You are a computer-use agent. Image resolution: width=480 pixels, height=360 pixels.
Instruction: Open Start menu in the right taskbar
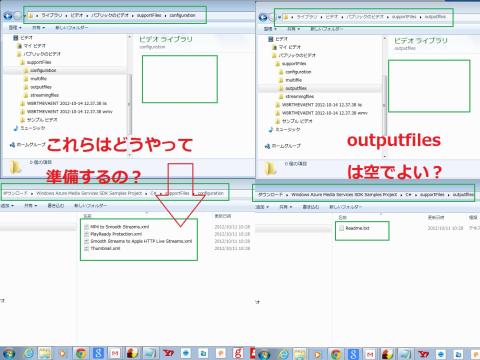click(x=264, y=354)
